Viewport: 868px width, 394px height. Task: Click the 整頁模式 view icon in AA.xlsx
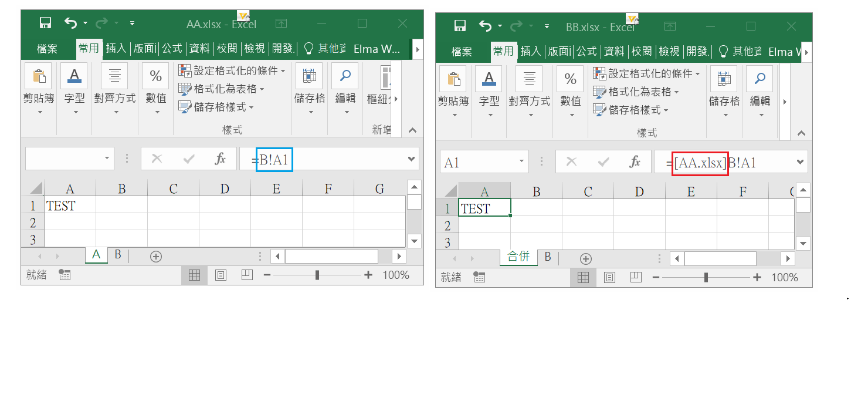point(221,275)
